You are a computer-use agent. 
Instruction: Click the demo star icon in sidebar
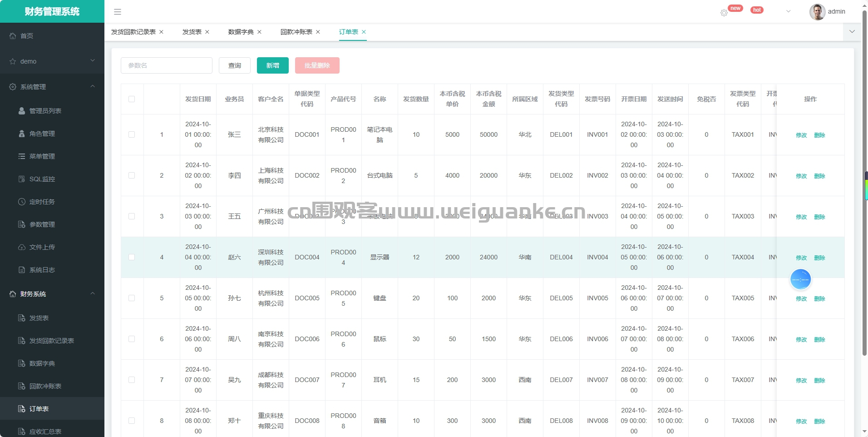pos(13,61)
